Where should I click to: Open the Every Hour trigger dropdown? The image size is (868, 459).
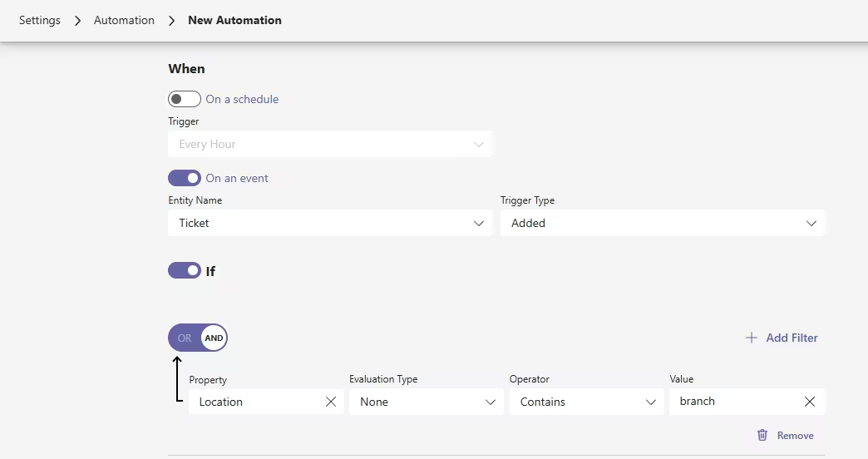coord(329,144)
